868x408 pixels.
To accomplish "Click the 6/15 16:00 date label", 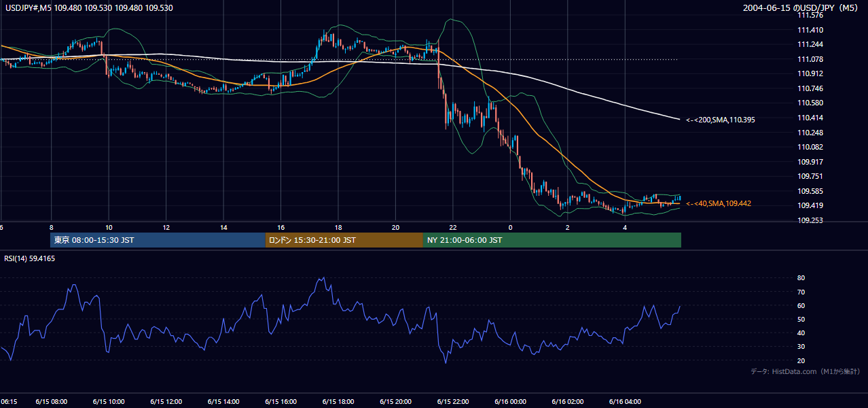I will [281, 402].
